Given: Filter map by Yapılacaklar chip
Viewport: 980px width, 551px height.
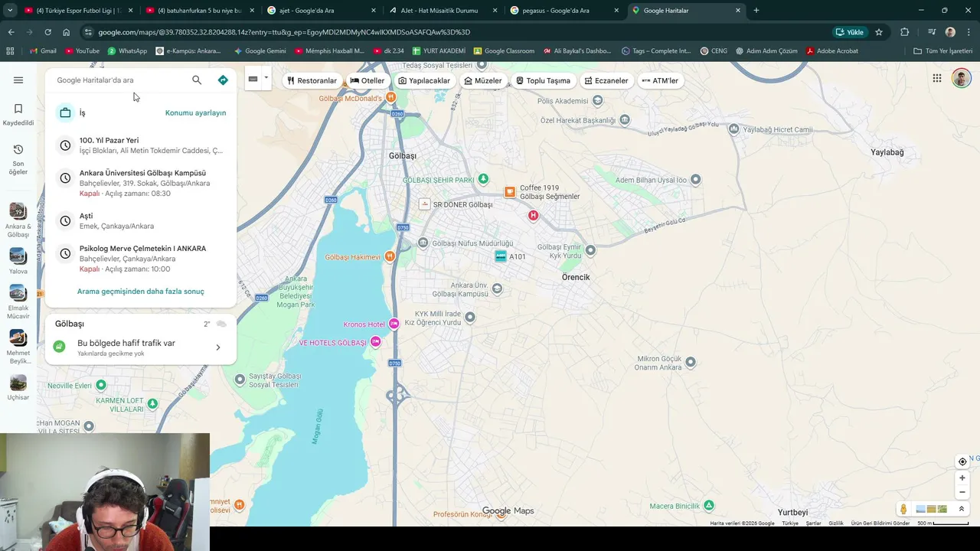Looking at the screenshot, I should click(424, 80).
